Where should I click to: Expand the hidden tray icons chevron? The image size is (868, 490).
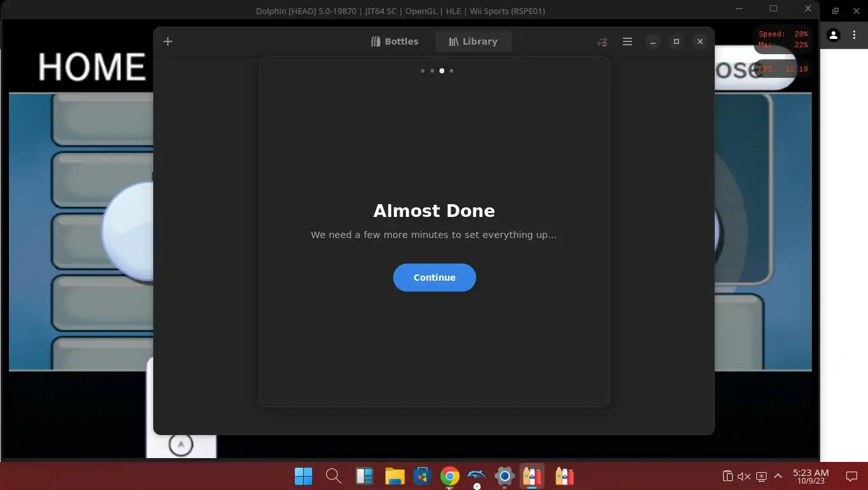778,476
